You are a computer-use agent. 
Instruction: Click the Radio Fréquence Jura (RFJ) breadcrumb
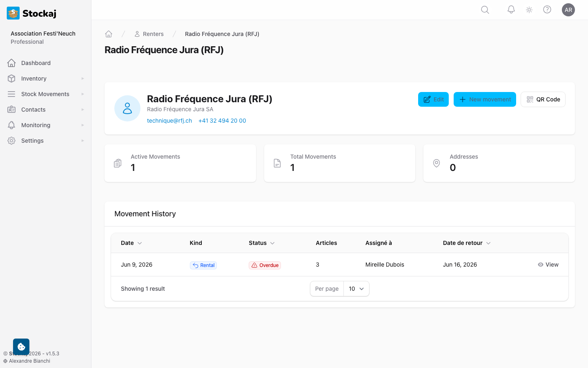coord(222,34)
